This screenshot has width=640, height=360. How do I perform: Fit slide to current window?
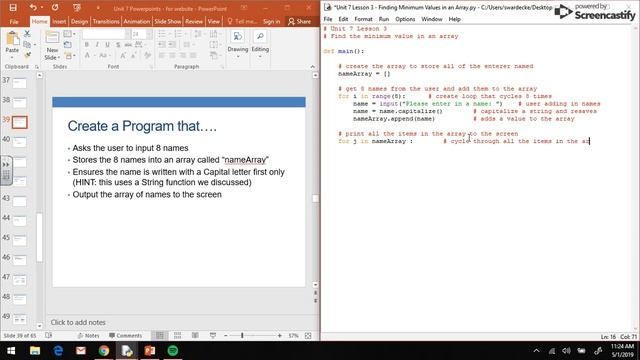(x=308, y=336)
